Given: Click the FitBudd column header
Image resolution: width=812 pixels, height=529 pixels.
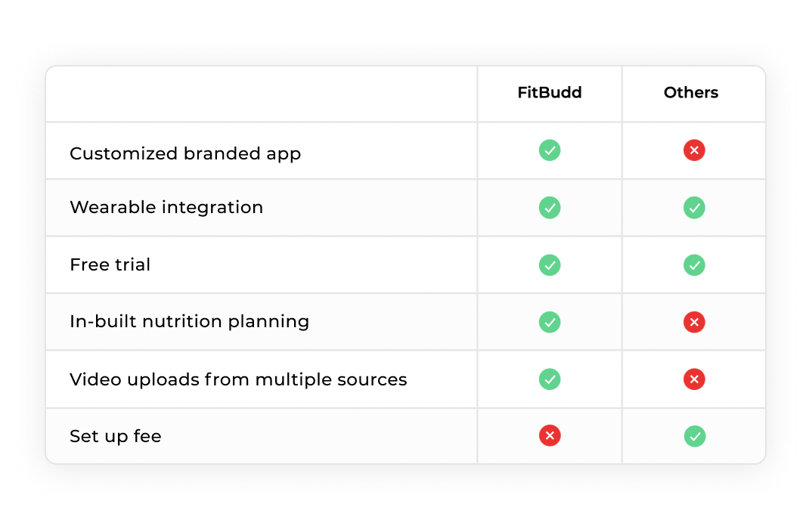Looking at the screenshot, I should point(550,93).
